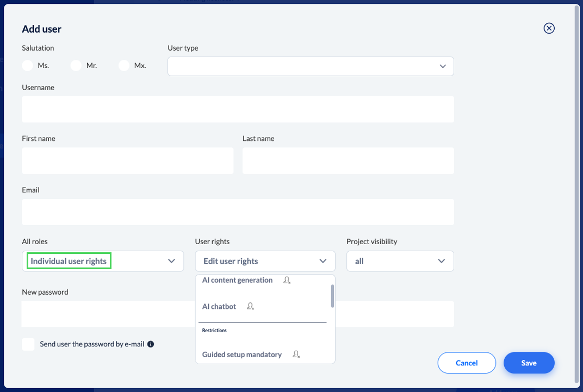Image resolution: width=583 pixels, height=392 pixels.
Task: Click the Cancel button
Action: 467,363
